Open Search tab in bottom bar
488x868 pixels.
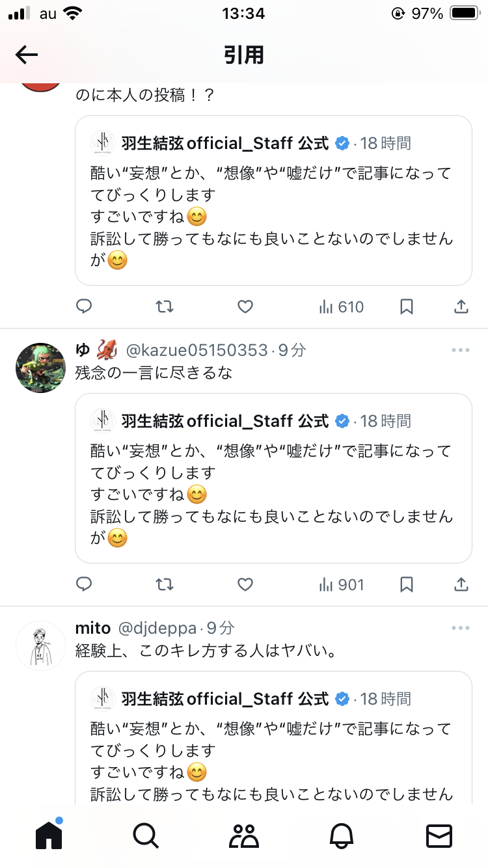(146, 835)
